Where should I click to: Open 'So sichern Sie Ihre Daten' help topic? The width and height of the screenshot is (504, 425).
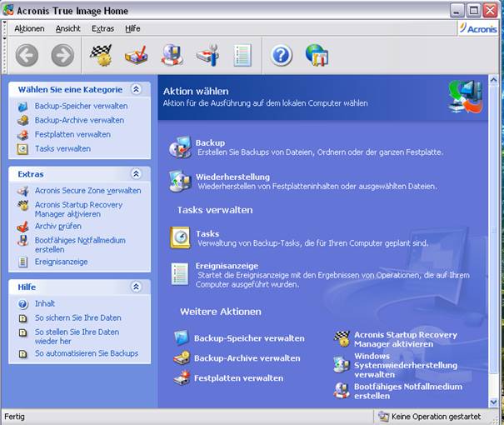click(x=78, y=317)
